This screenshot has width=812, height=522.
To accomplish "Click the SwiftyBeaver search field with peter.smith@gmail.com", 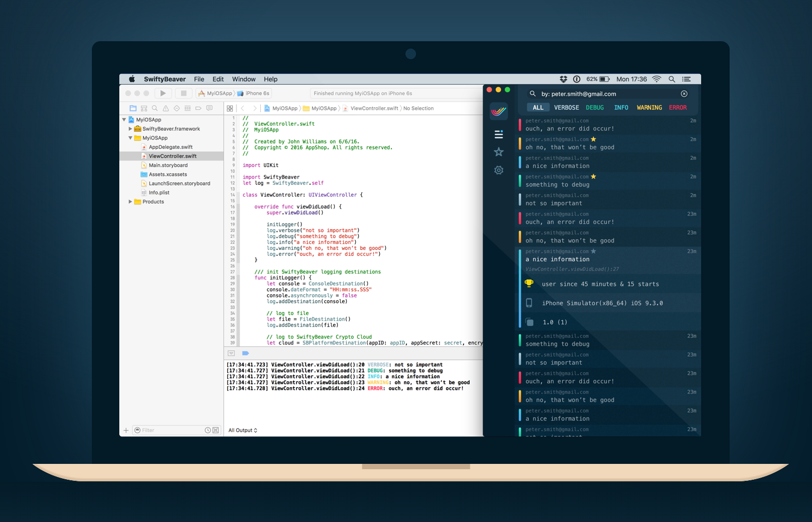I will [x=608, y=94].
